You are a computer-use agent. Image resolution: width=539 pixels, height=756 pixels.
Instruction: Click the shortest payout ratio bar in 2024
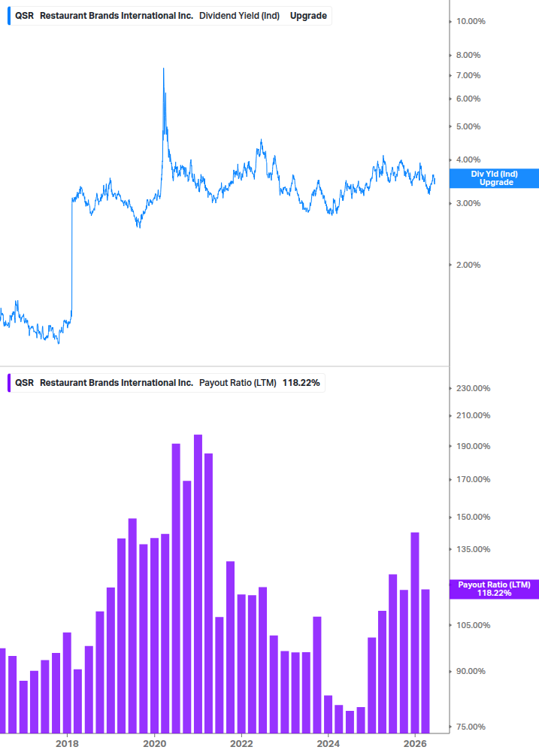[350, 721]
